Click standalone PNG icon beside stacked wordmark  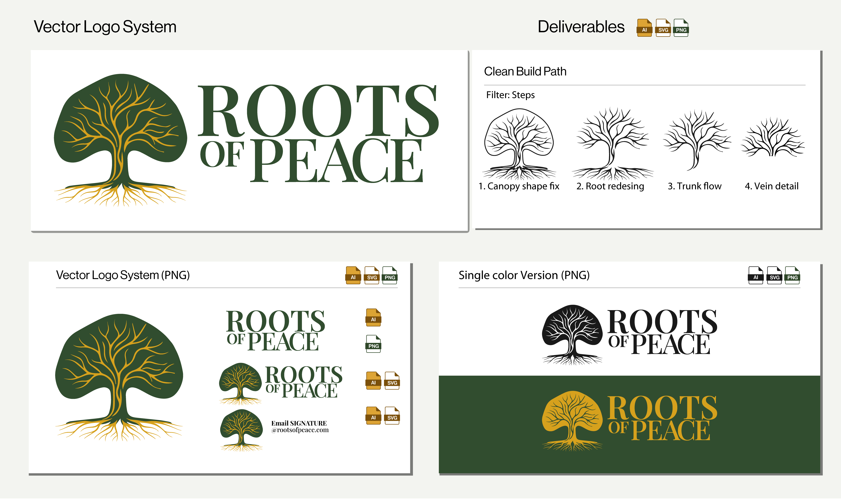373,343
